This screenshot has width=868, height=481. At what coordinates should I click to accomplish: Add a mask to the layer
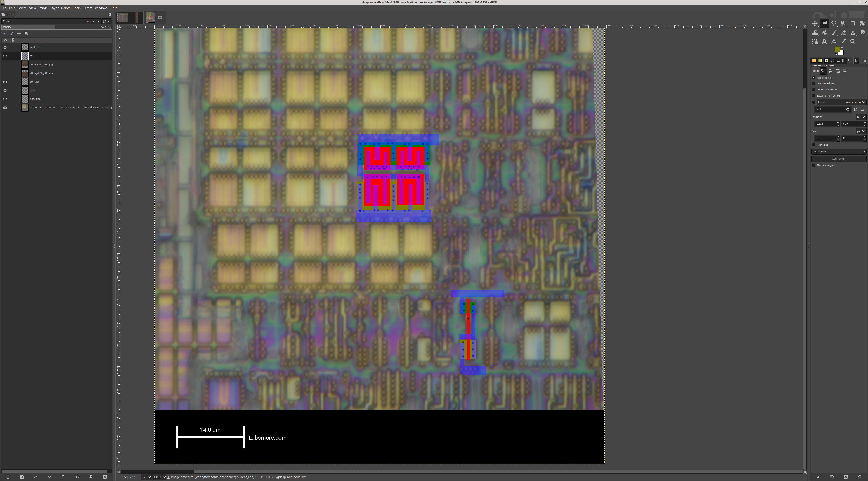91,477
